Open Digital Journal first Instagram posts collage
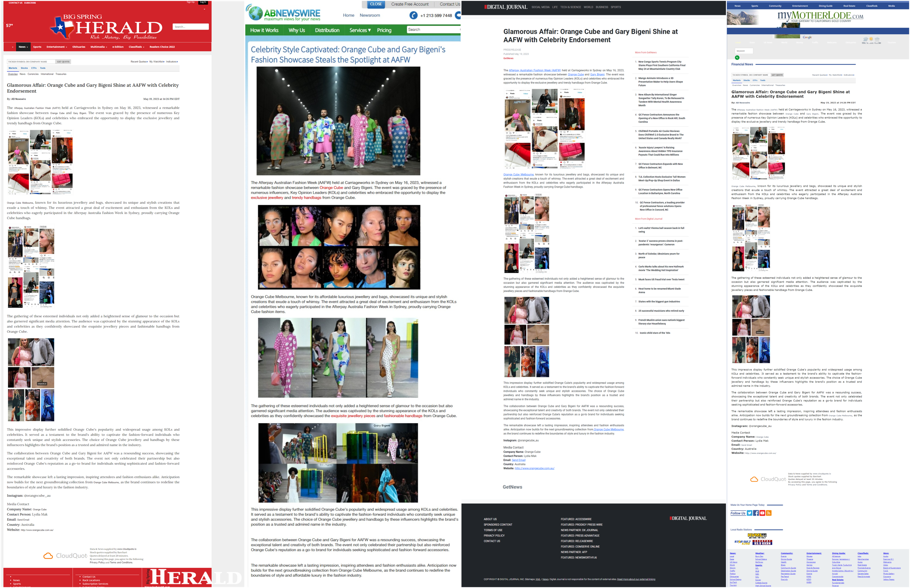Image resolution: width=910 pixels, height=588 pixels. tap(545, 129)
